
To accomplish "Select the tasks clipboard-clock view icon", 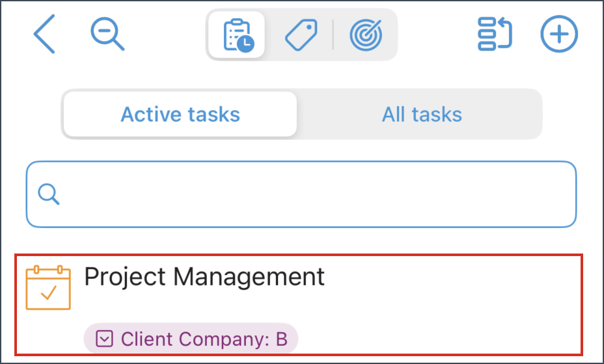I will pyautogui.click(x=237, y=34).
